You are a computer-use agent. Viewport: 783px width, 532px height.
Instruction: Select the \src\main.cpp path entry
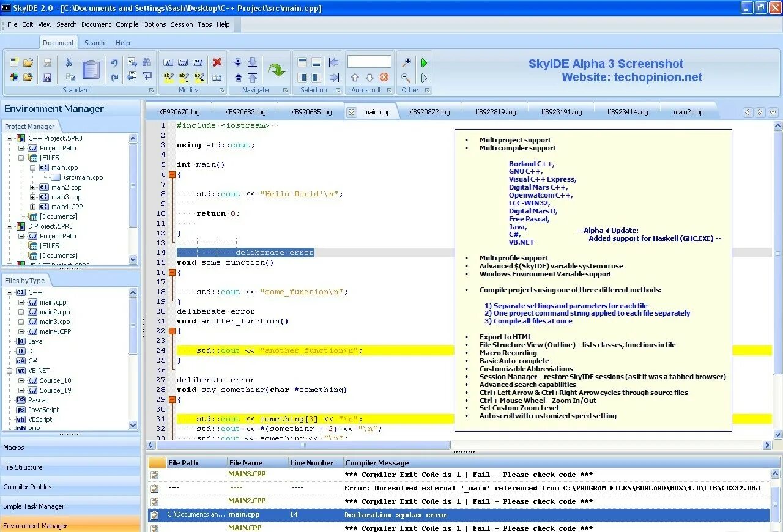coord(83,177)
